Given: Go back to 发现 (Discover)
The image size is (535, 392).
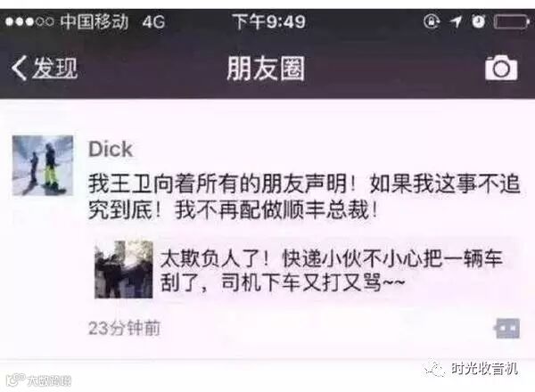Looking at the screenshot, I should tap(45, 68).
